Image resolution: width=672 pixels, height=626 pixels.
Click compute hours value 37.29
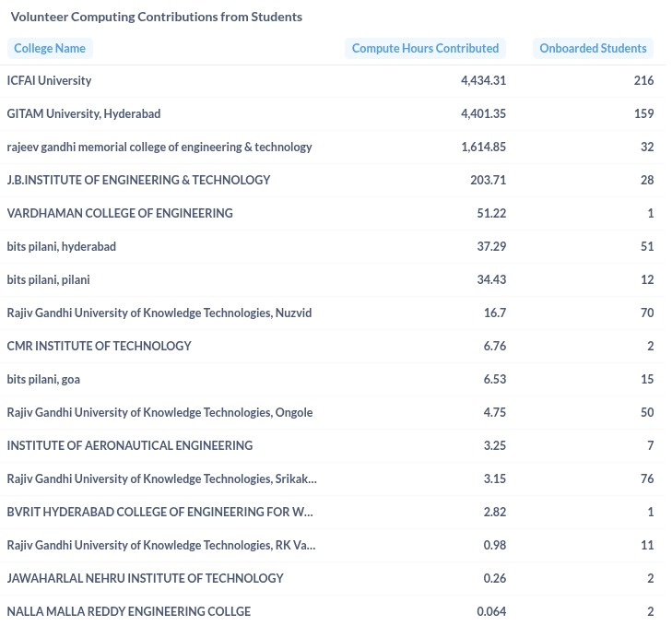tap(491, 246)
